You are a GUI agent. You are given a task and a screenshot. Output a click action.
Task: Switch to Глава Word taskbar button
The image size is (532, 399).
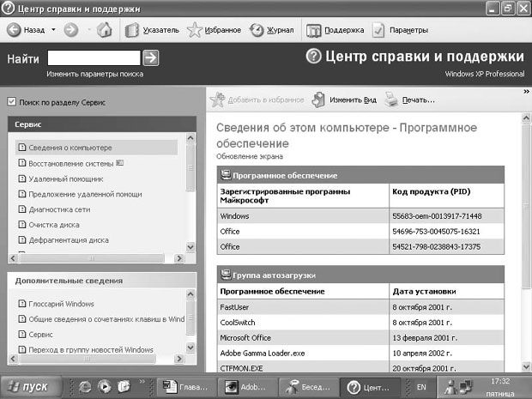click(x=186, y=387)
